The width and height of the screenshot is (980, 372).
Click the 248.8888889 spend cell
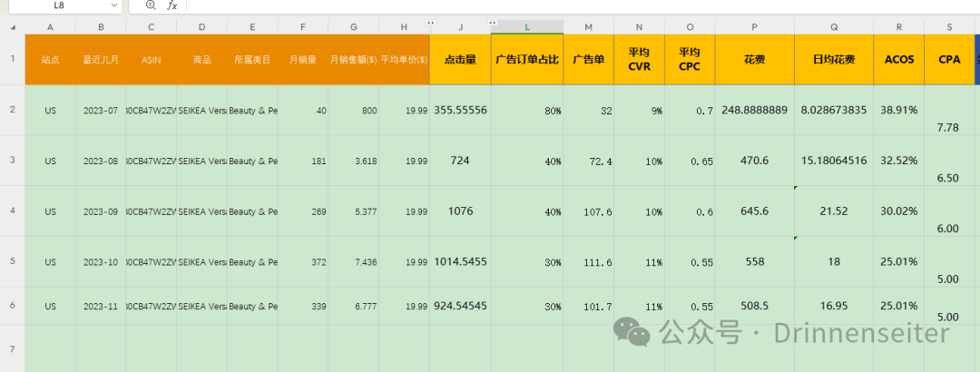coord(755,110)
